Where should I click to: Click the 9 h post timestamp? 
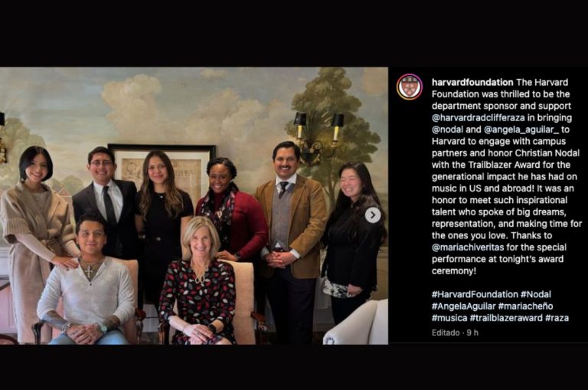click(x=472, y=333)
